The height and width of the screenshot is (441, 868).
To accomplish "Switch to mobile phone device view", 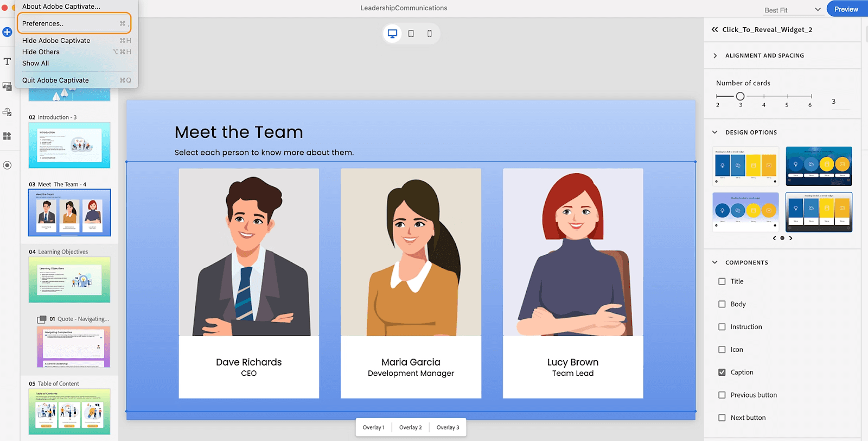I will [430, 34].
